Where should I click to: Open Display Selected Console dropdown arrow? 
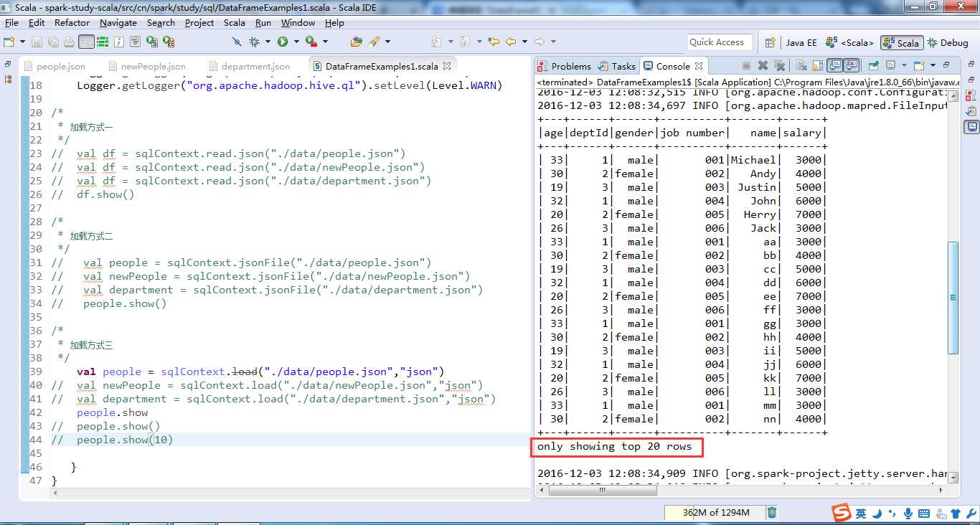pyautogui.click(x=904, y=65)
